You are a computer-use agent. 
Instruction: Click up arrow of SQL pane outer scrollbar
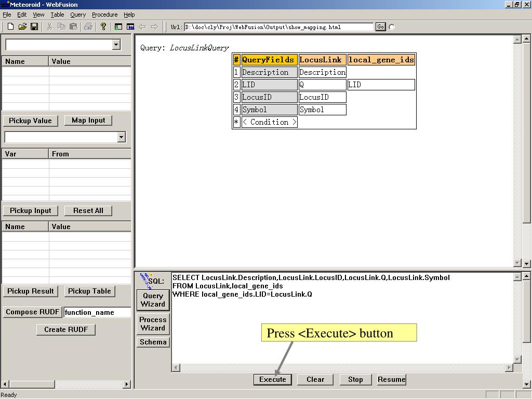pyautogui.click(x=527, y=276)
